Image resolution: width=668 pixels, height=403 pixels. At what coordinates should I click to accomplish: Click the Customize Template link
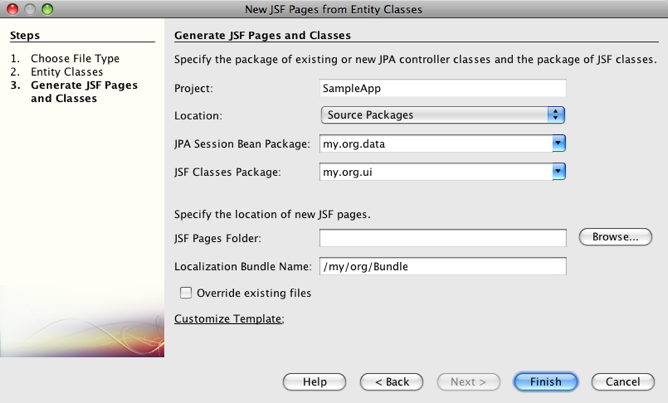(229, 319)
